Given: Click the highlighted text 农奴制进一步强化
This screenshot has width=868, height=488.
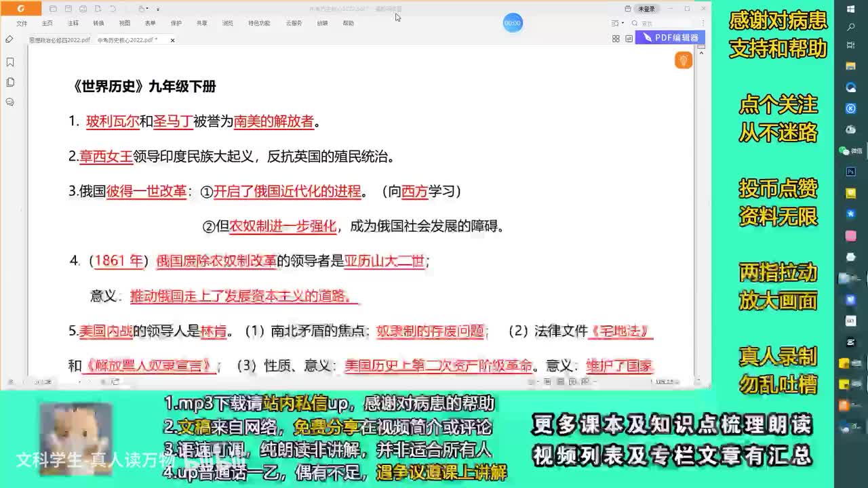Looking at the screenshot, I should pyautogui.click(x=283, y=226).
